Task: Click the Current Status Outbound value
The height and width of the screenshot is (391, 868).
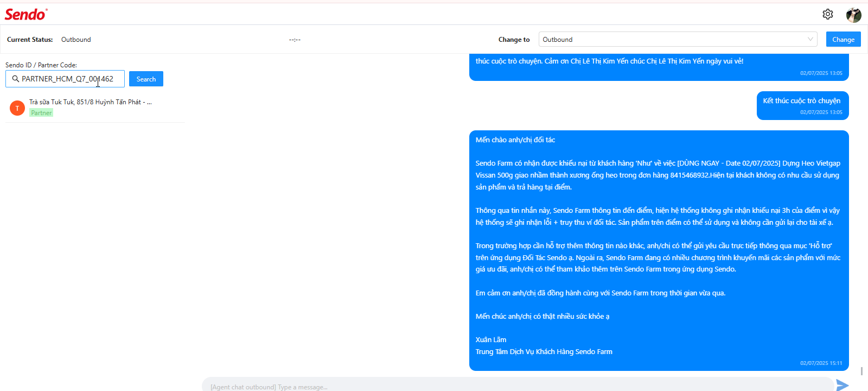Action: click(x=76, y=40)
